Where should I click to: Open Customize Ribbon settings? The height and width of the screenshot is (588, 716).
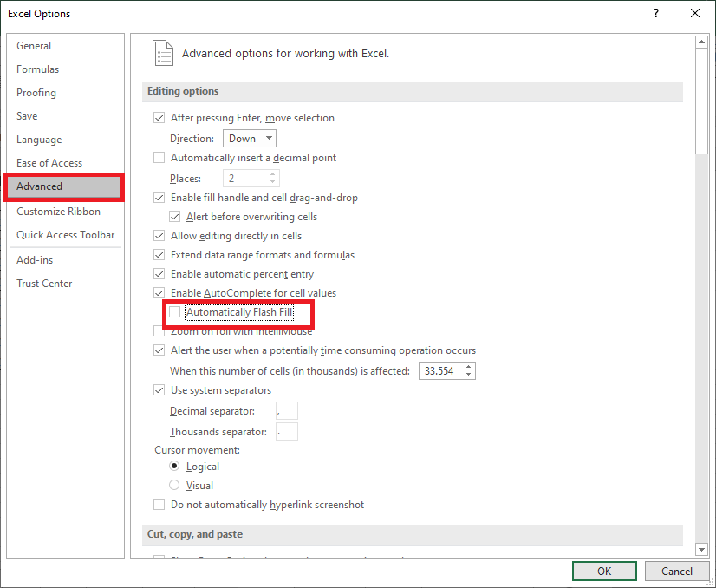(x=58, y=212)
